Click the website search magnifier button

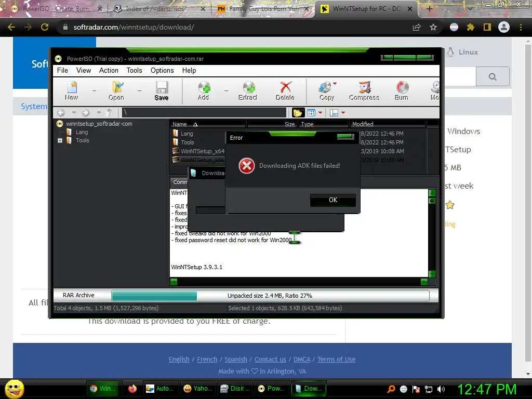(493, 77)
